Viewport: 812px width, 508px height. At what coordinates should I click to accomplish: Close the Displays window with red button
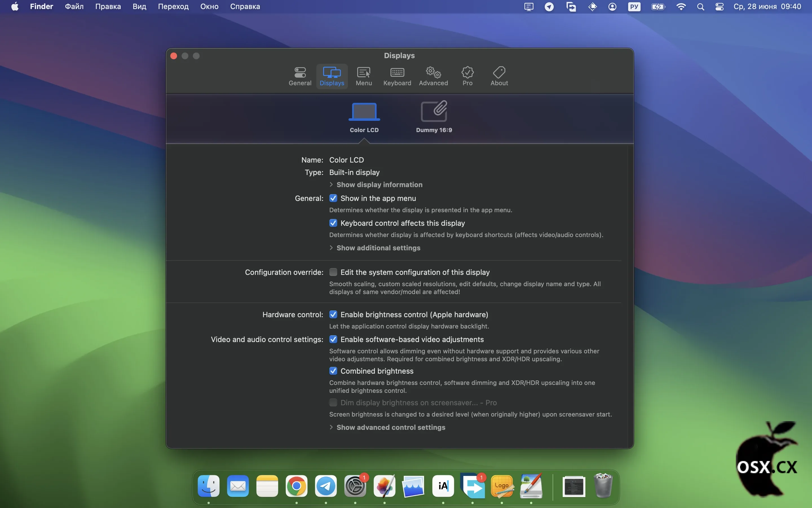(x=173, y=56)
